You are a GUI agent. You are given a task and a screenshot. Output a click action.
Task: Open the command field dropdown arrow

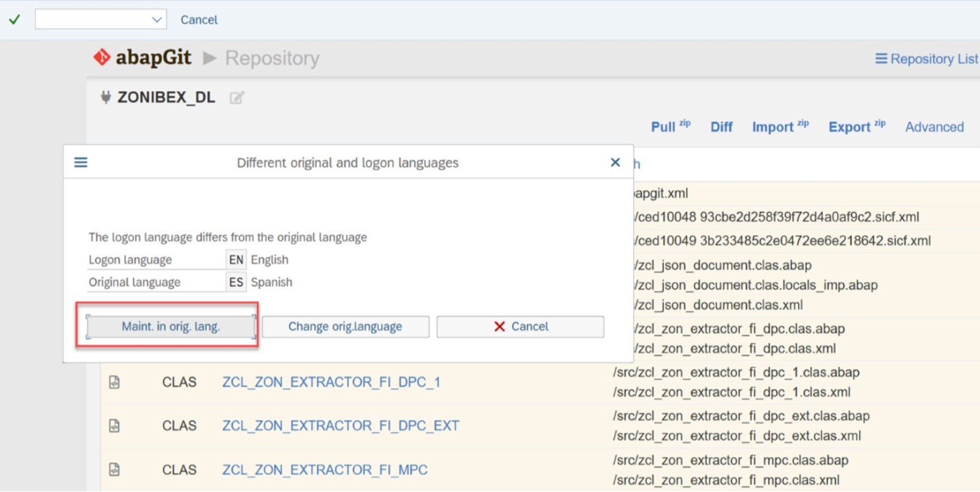tap(157, 20)
